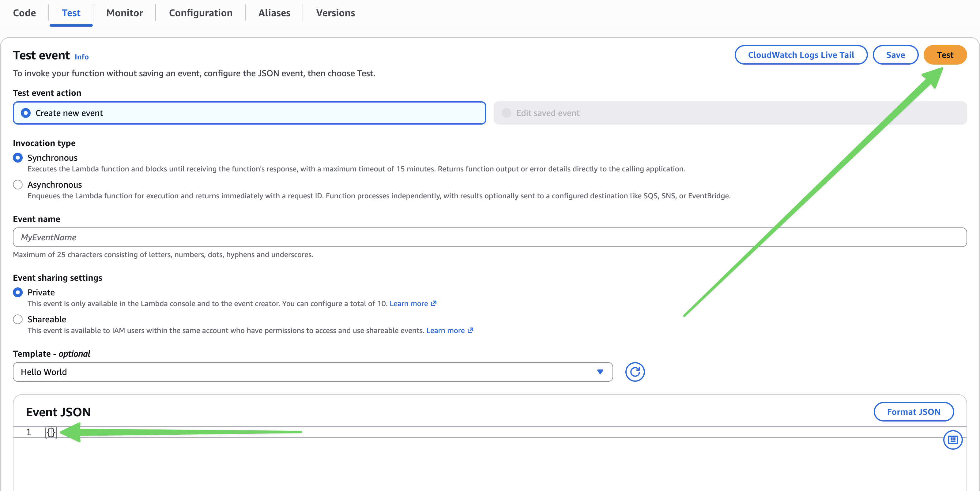Viewport: 980px width, 491px height.
Task: Select the Shareable event sharing option
Action: coord(18,320)
